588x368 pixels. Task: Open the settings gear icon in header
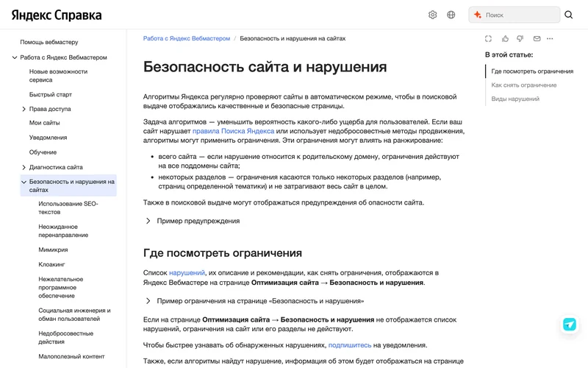click(432, 15)
